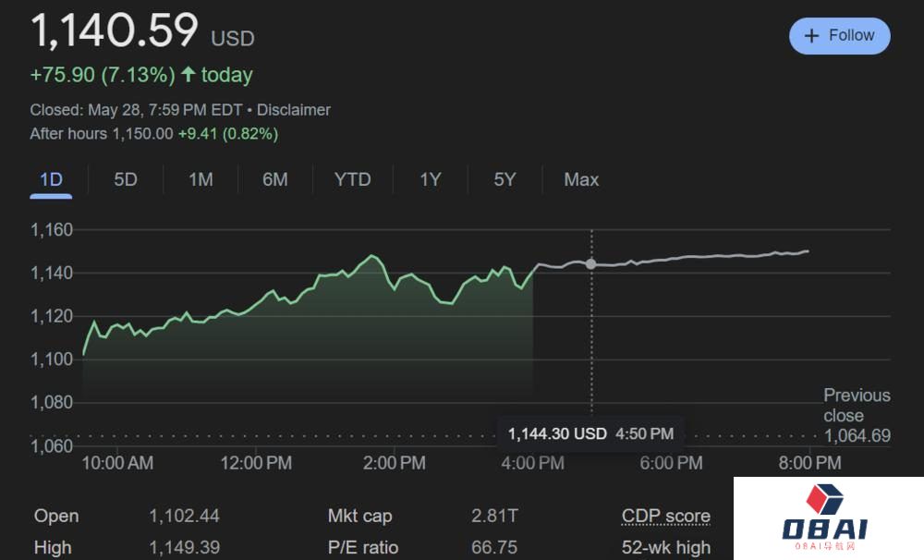View the 1Y chart range
This screenshot has width=924, height=560.
(x=430, y=179)
